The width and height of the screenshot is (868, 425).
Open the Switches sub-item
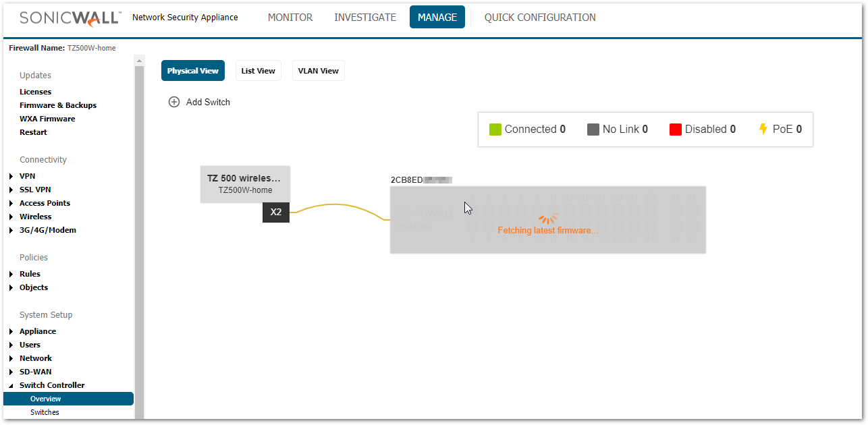click(x=45, y=412)
